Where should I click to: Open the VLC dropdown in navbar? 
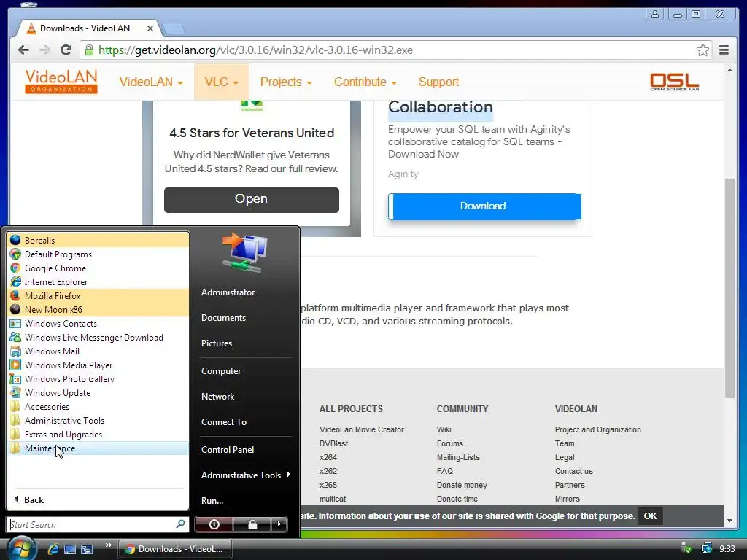click(x=222, y=82)
